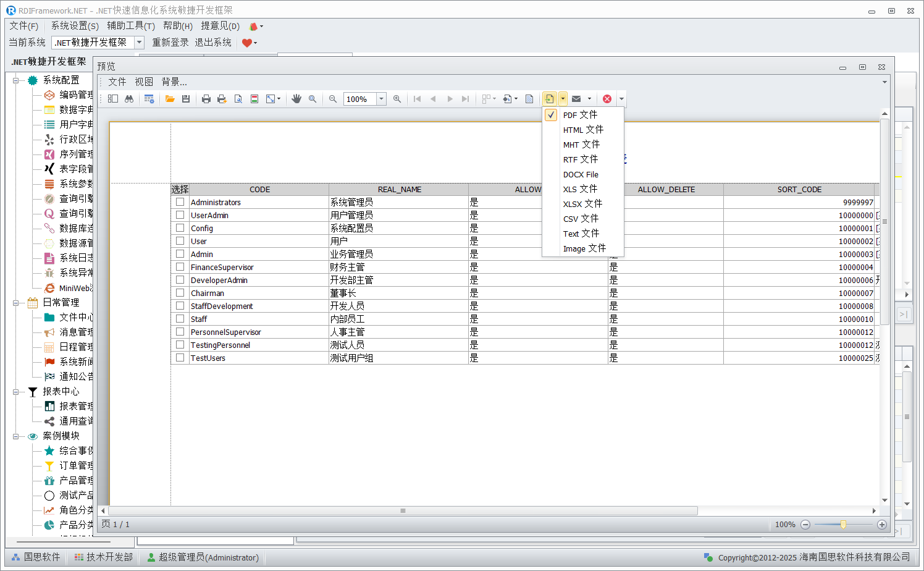
Task: Select the hand pan tool
Action: click(x=296, y=99)
